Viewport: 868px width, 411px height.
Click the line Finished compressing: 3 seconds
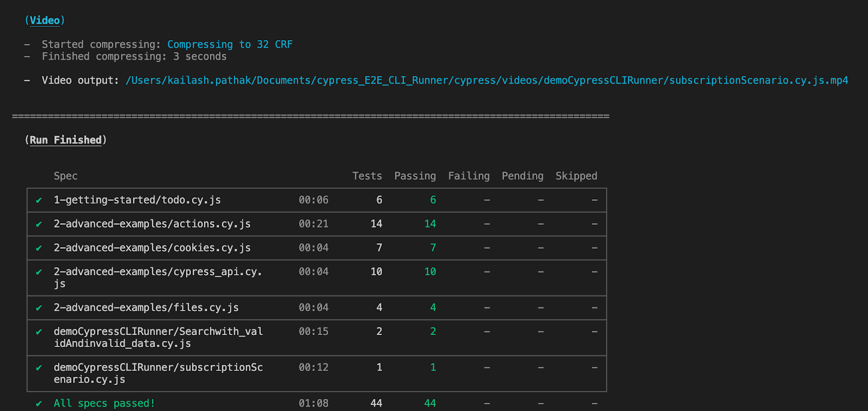pos(134,56)
